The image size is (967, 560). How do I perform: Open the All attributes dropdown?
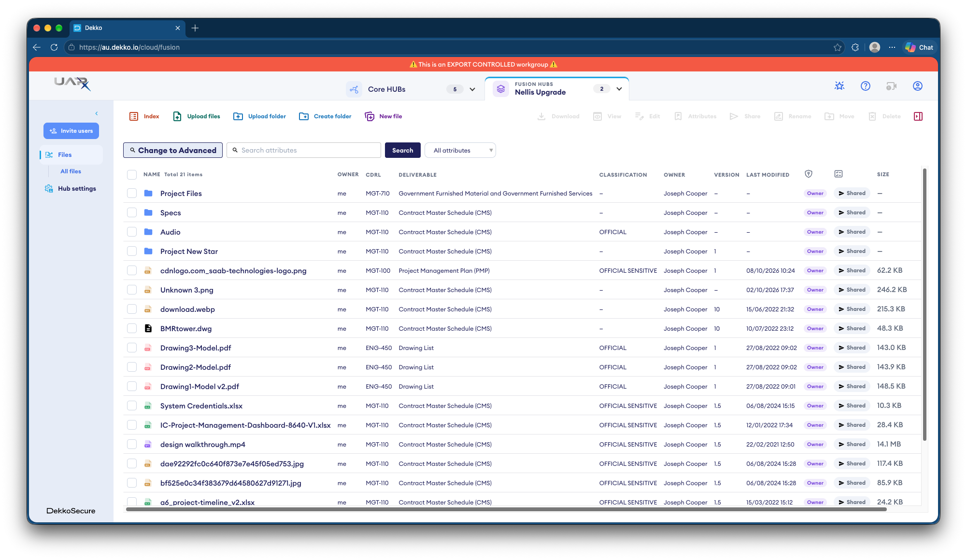pyautogui.click(x=460, y=150)
